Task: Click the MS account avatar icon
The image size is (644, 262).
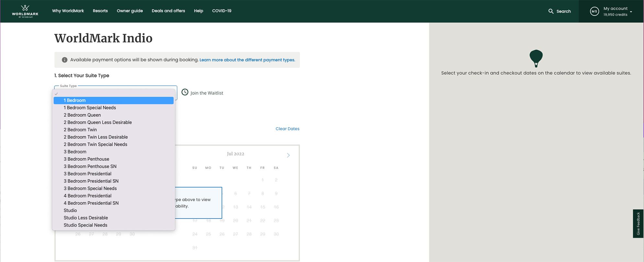Action: [x=594, y=11]
